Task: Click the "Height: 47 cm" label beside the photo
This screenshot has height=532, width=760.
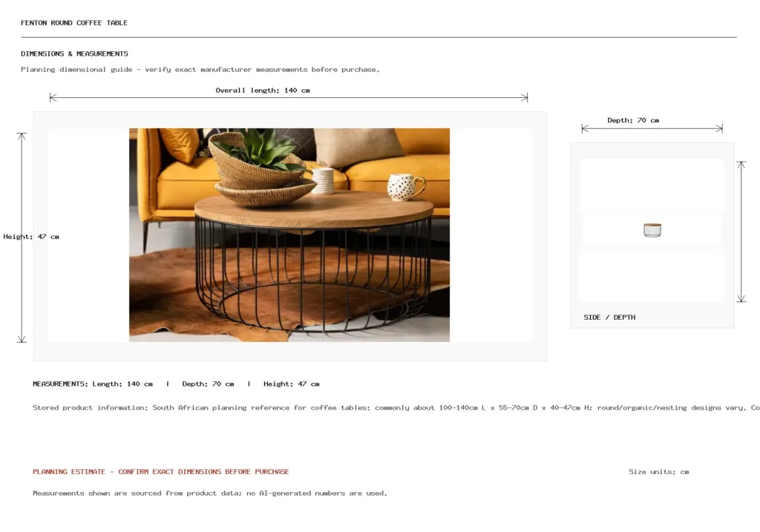Action: 31,237
